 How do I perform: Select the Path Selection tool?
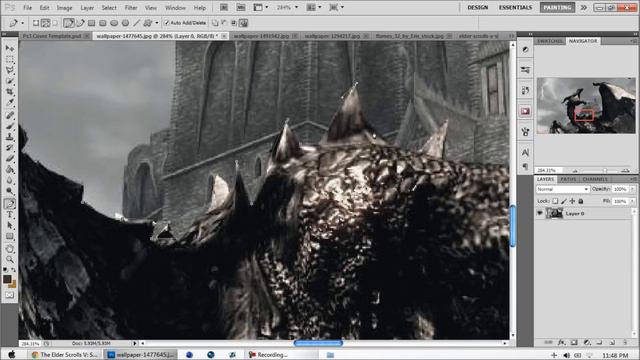click(10, 225)
